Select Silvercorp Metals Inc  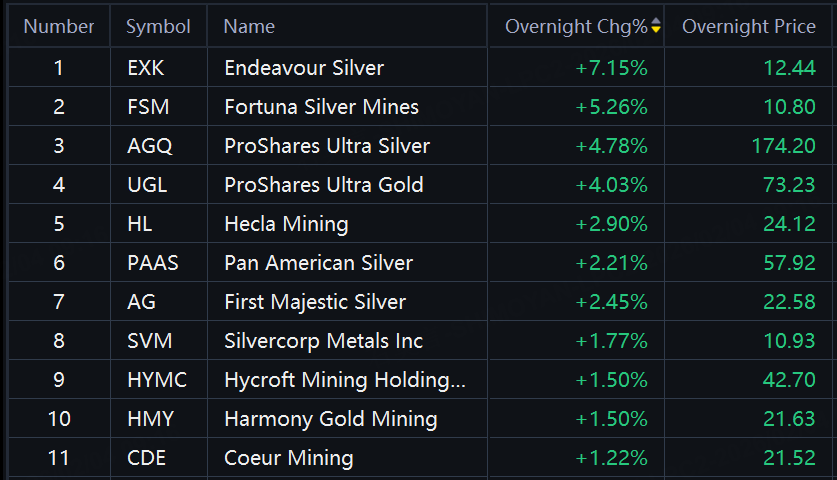click(x=323, y=341)
